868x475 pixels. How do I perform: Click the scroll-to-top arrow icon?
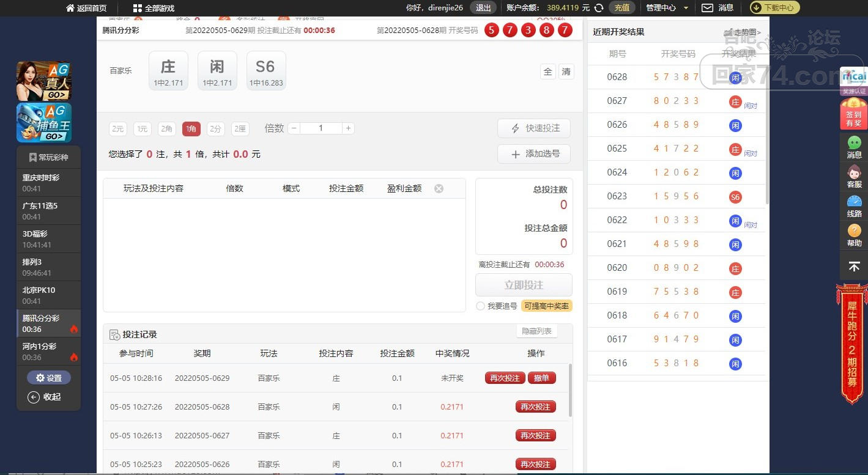tap(854, 267)
